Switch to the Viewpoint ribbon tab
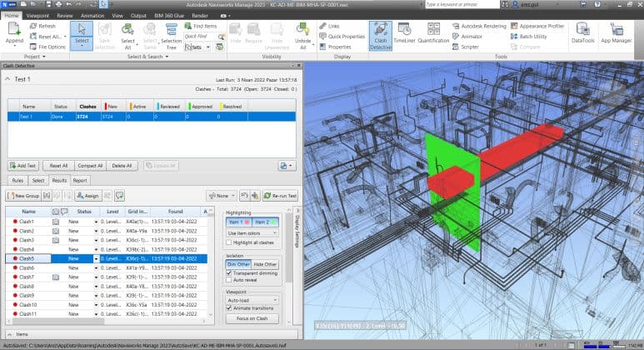The image size is (644, 350). (37, 16)
